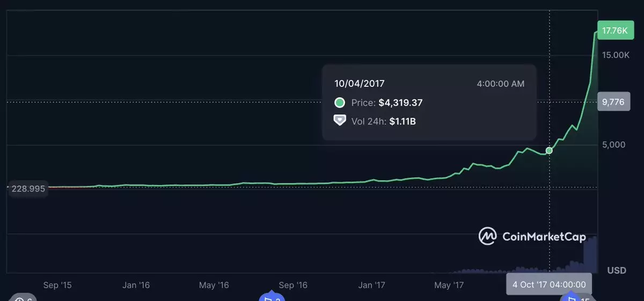Click the Sep '15 time axis label
This screenshot has width=644, height=301.
(x=58, y=285)
